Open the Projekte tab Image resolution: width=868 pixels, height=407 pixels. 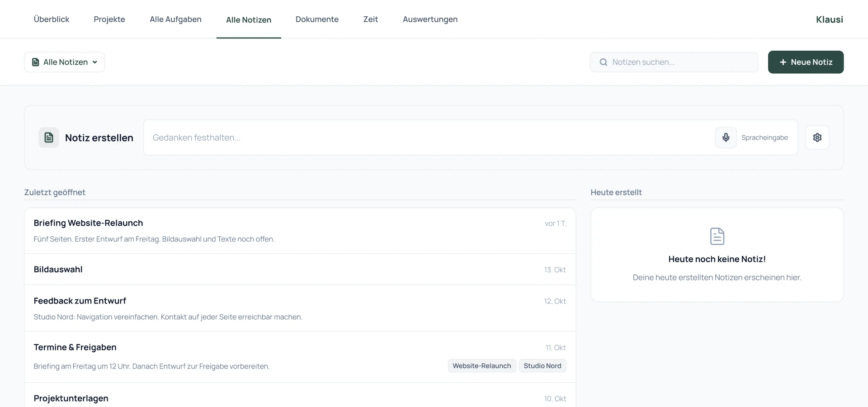point(109,19)
